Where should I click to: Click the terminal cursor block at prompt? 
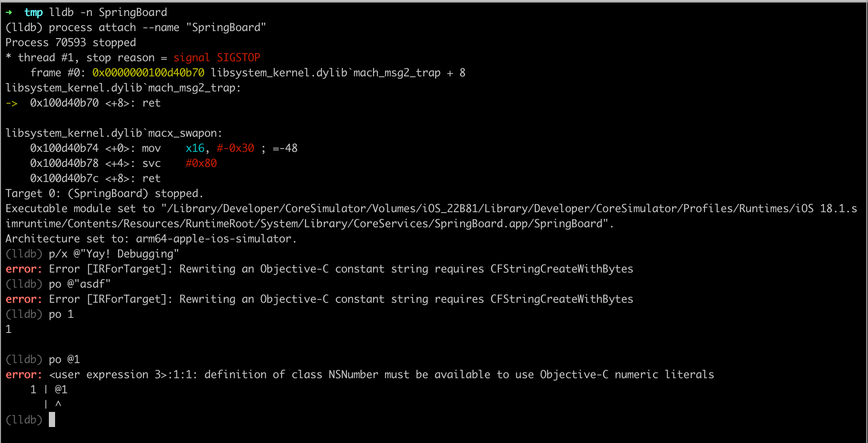(x=52, y=419)
